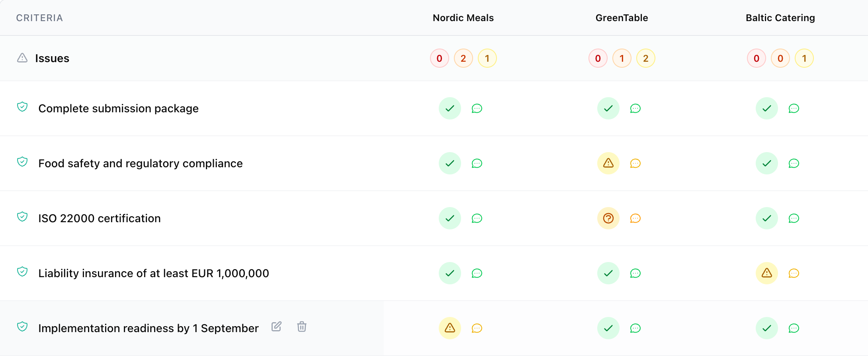Select the Complete submission package criterion

tap(118, 108)
